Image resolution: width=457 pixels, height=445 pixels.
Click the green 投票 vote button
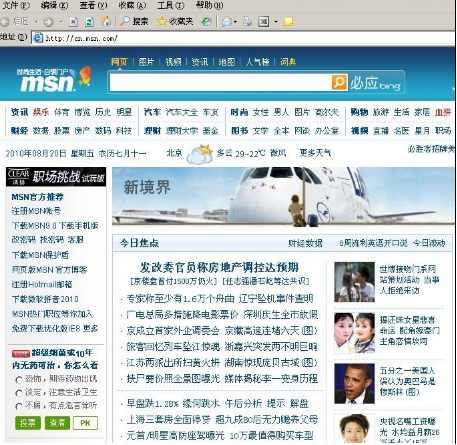(x=28, y=423)
